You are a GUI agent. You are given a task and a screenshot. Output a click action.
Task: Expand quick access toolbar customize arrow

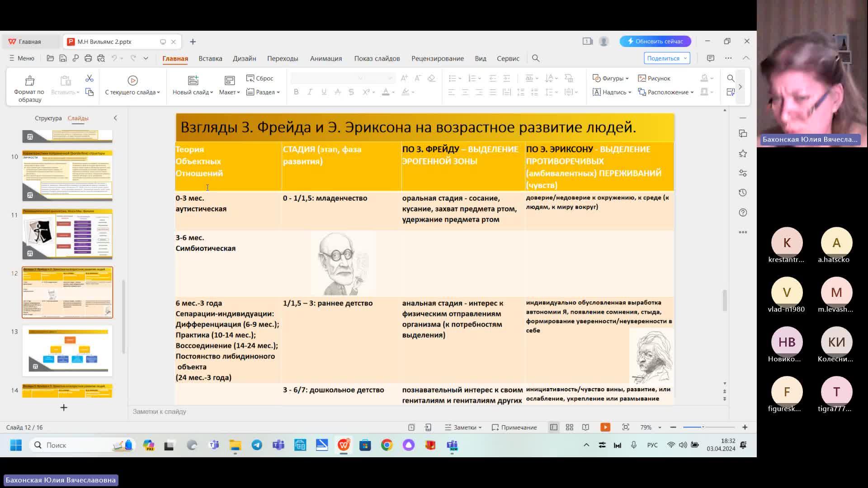tap(146, 58)
